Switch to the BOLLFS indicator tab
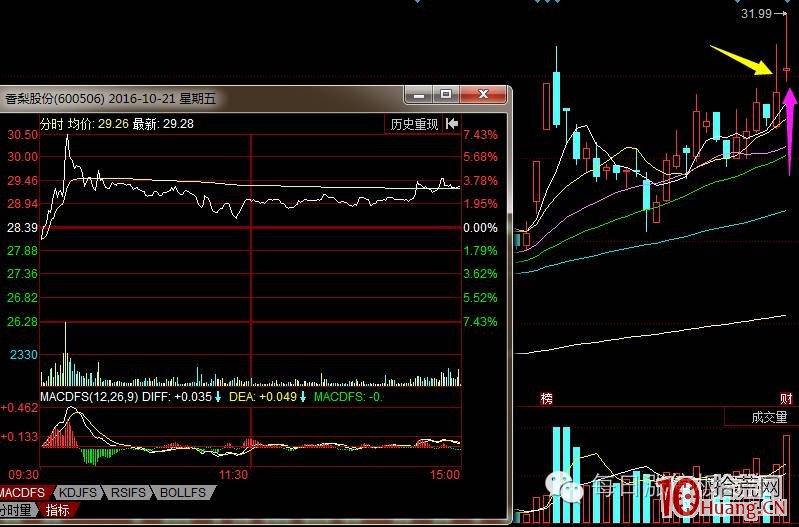This screenshot has width=799, height=527. click(x=183, y=493)
